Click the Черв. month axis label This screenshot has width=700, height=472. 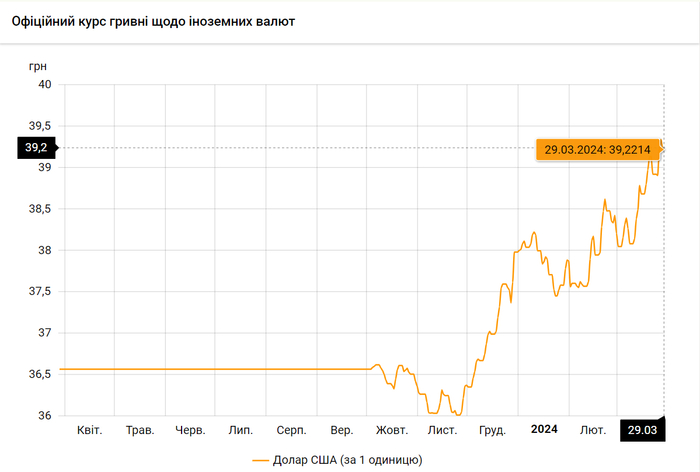click(x=190, y=430)
